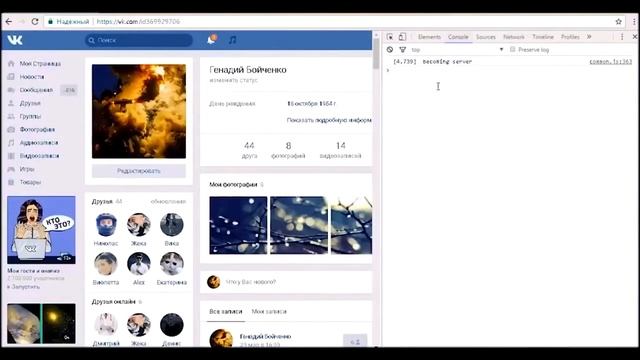640x360 pixels.
Task: Open first photo in Мои фотографии
Action: click(238, 225)
